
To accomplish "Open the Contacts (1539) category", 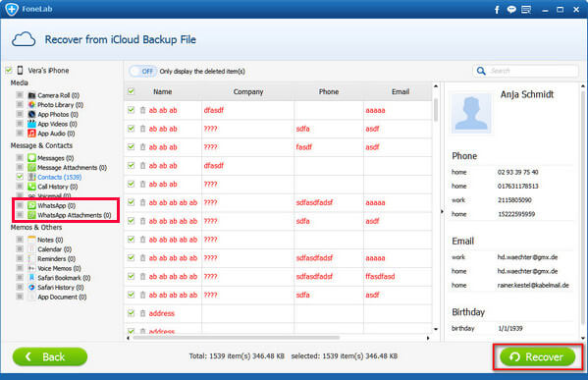I will [x=60, y=177].
